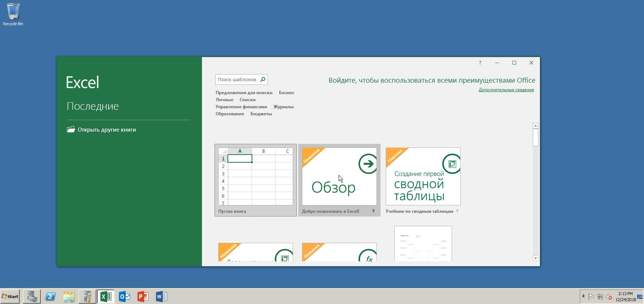The image size is (644, 304).
Task: Click the Дополнительные сведения link
Action: [x=506, y=90]
